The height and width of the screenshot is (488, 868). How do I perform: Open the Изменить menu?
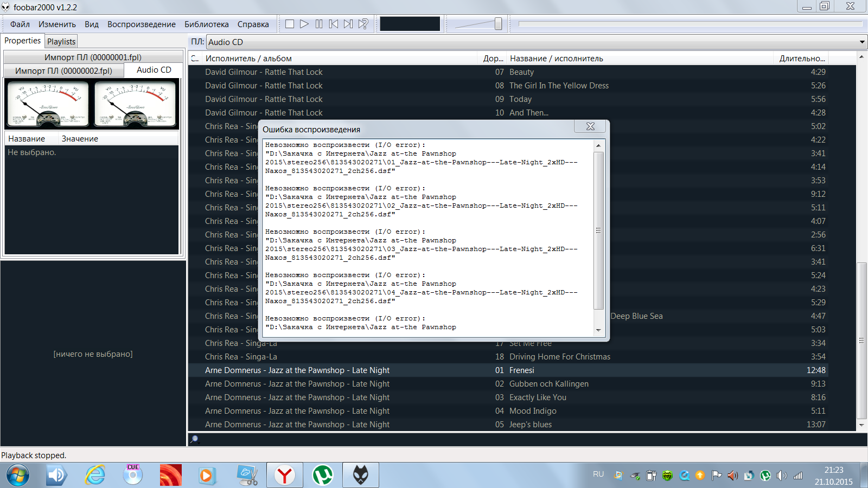point(57,24)
